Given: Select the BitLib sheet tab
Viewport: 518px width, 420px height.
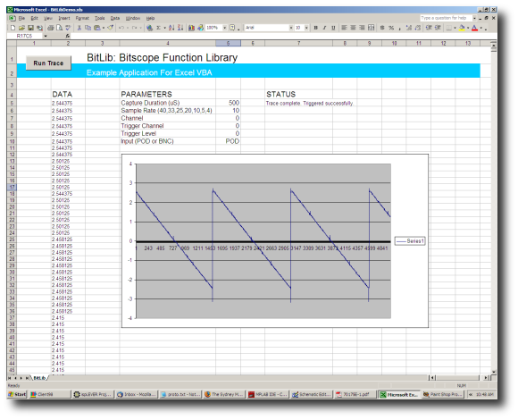Looking at the screenshot, I should (39, 378).
